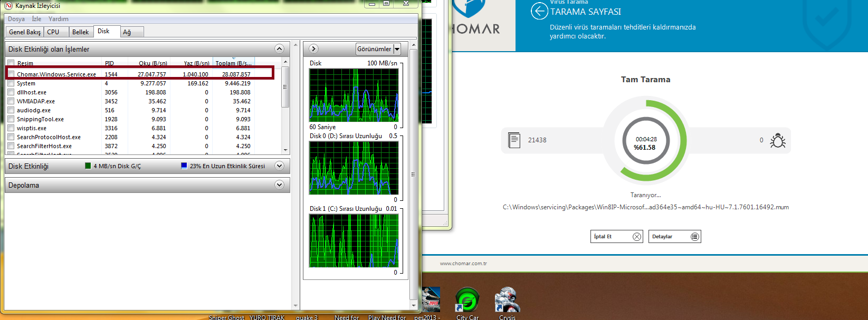Check the audiodg.exe process checkbox
Image resolution: width=868 pixels, height=320 pixels.
click(x=11, y=110)
